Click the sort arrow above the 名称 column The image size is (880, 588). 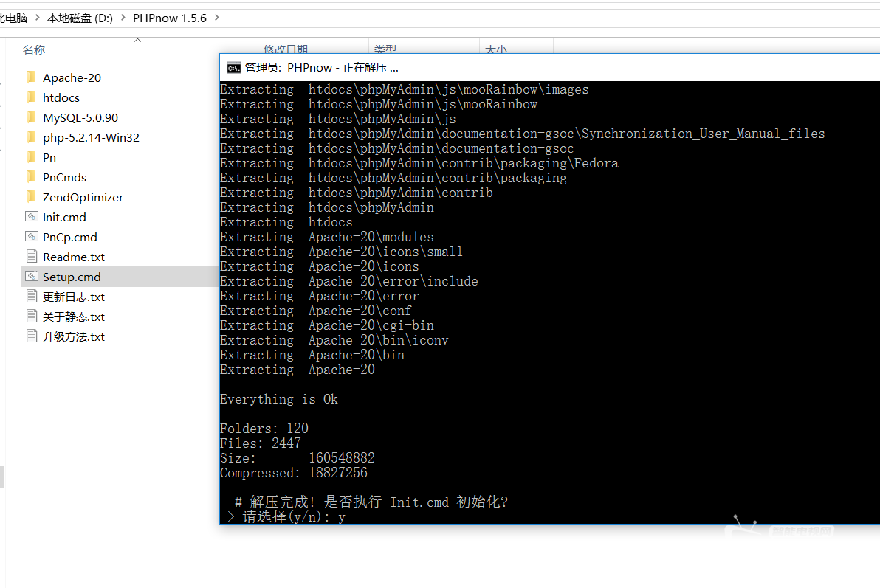pyautogui.click(x=137, y=41)
